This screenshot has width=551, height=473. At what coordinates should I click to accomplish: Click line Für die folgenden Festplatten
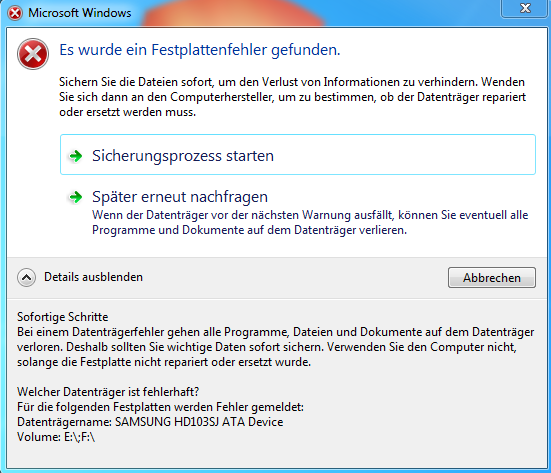160,407
